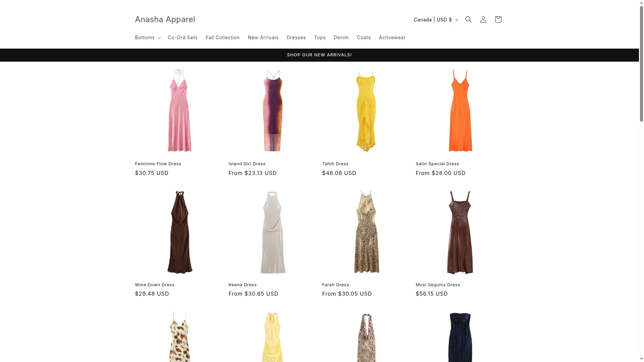Select Dresses in the navigation bar
The width and height of the screenshot is (644, 362).
point(296,38)
